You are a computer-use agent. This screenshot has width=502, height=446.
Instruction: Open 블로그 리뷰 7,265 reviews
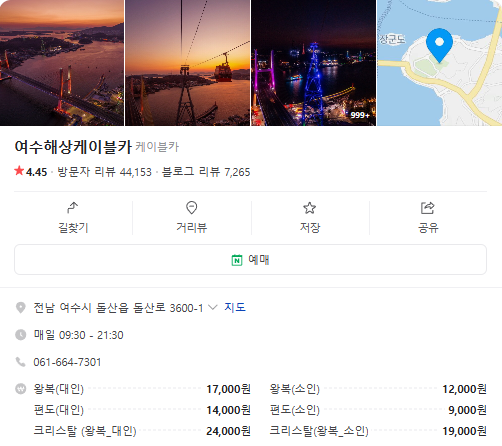coord(206,172)
